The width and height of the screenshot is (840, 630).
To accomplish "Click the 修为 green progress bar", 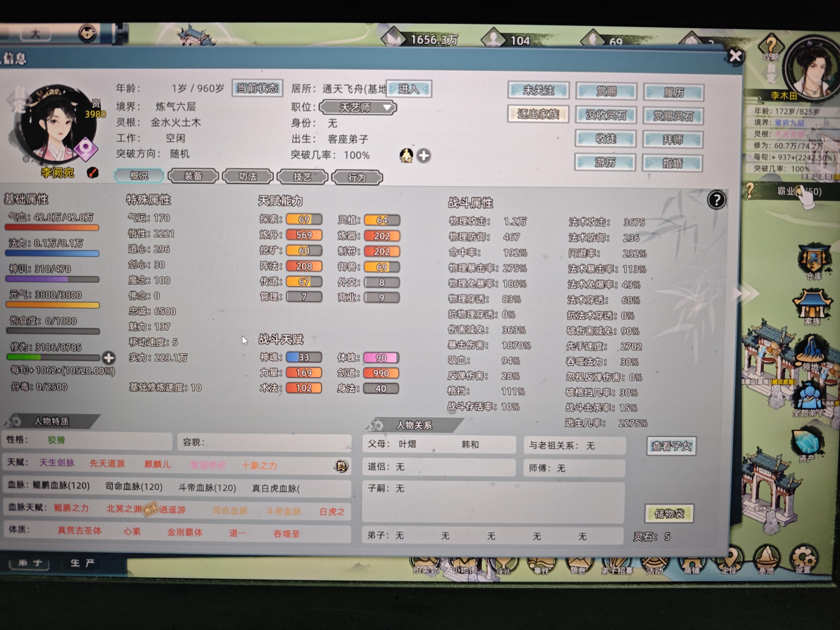I will click(x=53, y=357).
